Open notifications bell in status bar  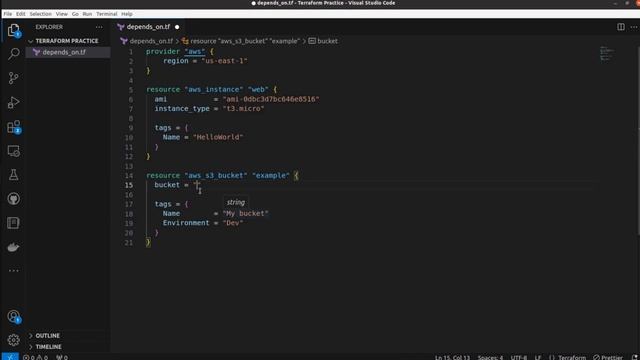[x=635, y=357]
